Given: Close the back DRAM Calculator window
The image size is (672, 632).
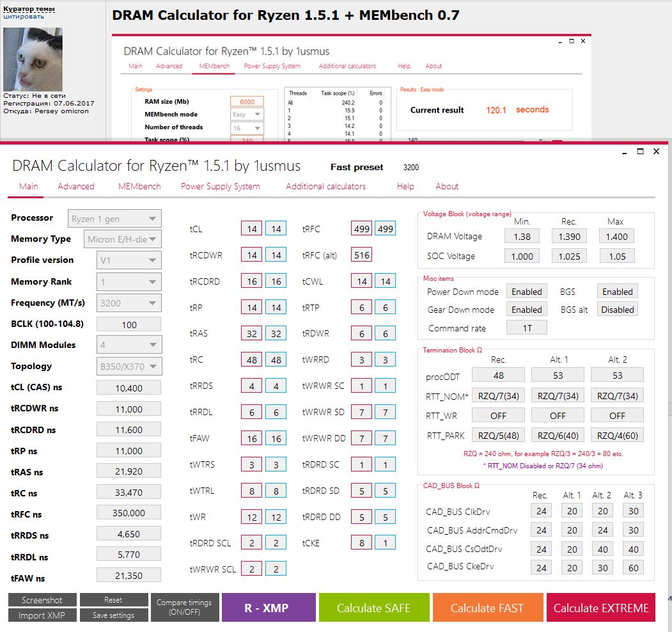Looking at the screenshot, I should [x=583, y=41].
